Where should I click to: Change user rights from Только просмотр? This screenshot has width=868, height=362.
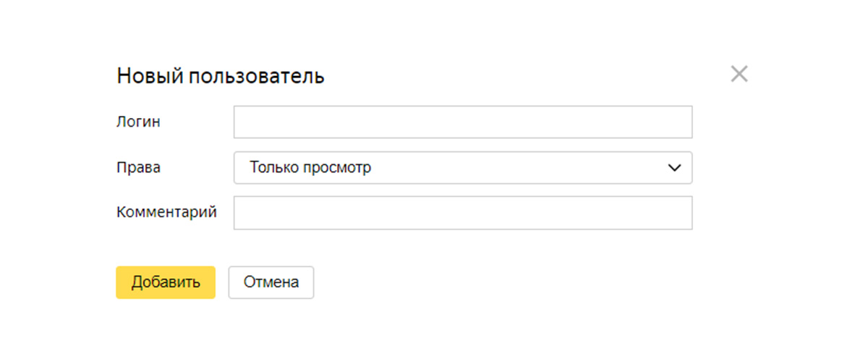[x=463, y=167]
